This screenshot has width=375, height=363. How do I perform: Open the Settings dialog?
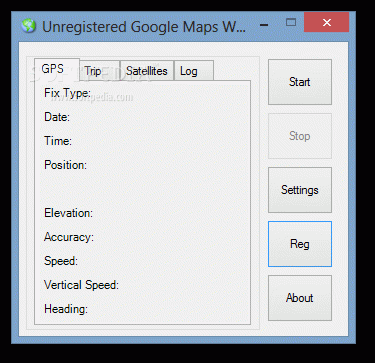[x=300, y=190]
